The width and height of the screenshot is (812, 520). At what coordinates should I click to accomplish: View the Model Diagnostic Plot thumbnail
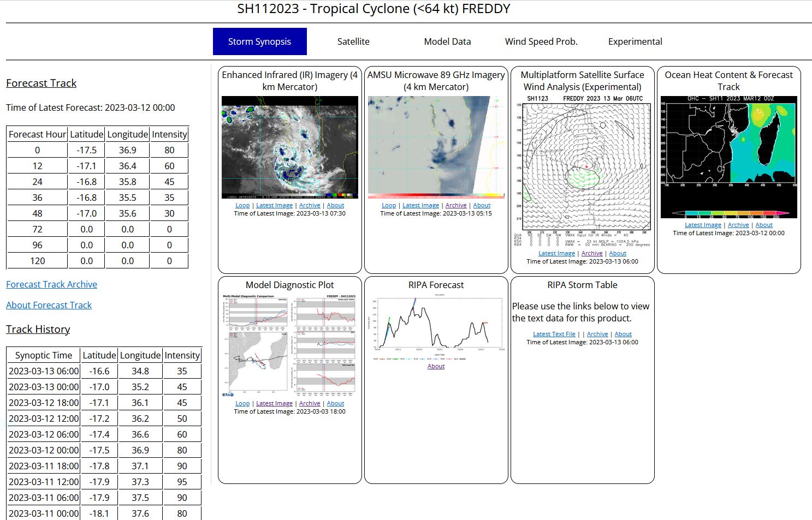[289, 346]
